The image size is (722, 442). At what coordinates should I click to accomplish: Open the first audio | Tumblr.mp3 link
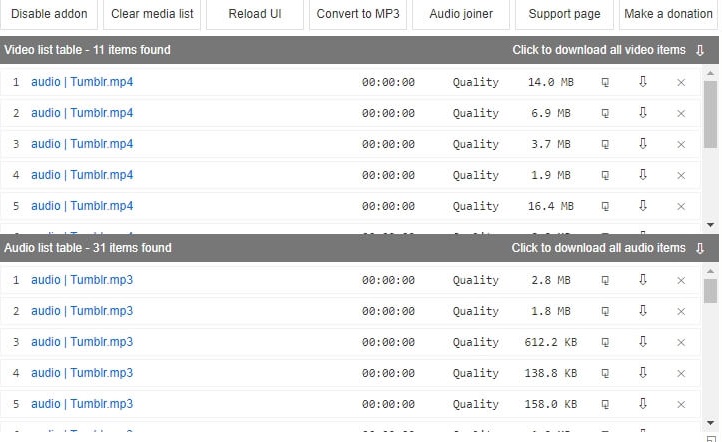pos(82,280)
